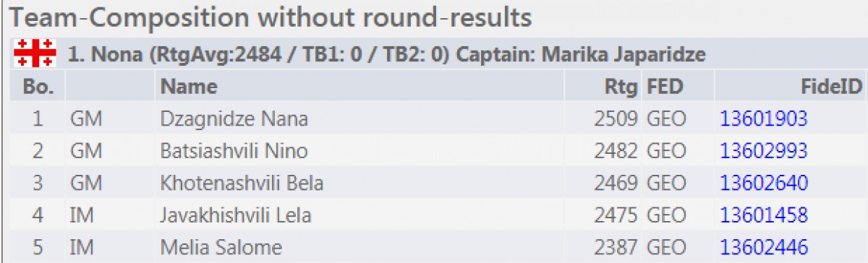This screenshot has height=263, width=868.
Task: Click the Bo. column header
Action: (x=39, y=87)
